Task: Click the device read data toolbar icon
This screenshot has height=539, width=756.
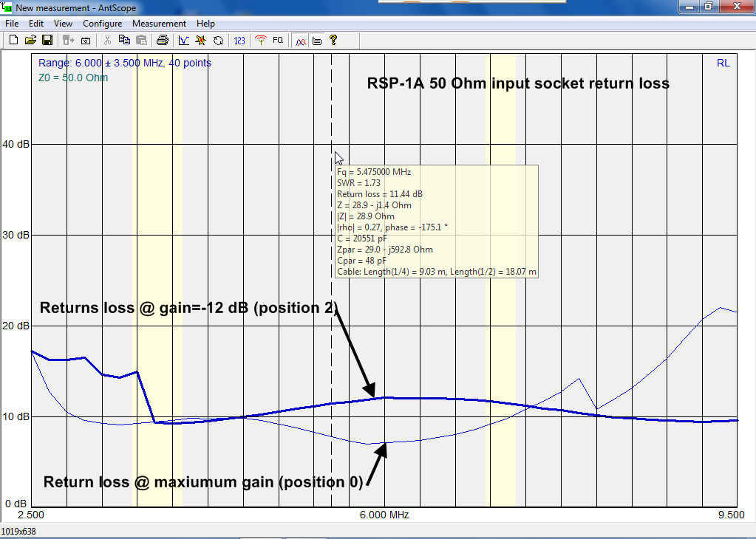Action: click(69, 41)
